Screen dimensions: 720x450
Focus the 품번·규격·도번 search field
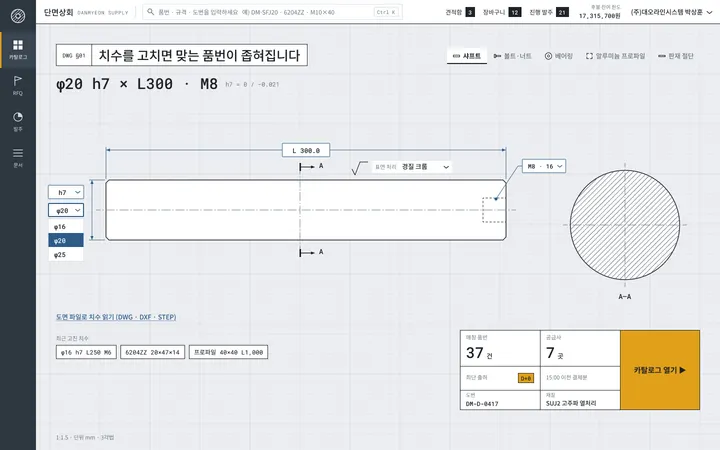272,12
